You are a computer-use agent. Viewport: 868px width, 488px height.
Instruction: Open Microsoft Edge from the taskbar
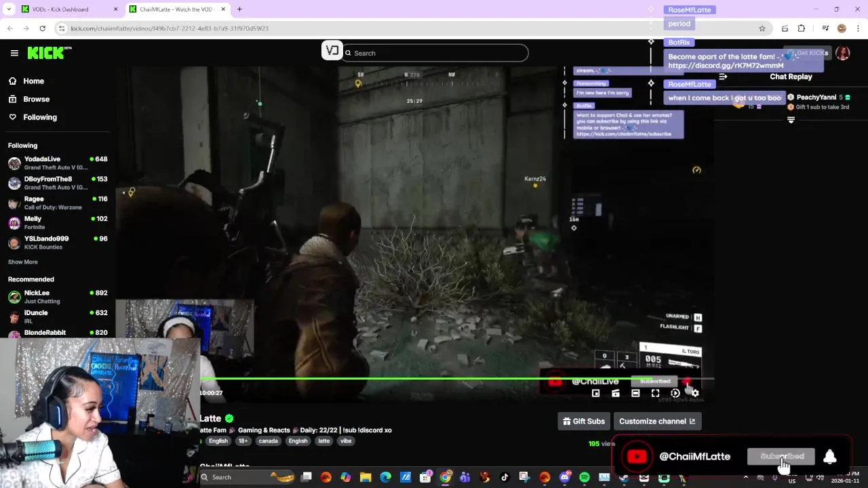click(x=386, y=477)
